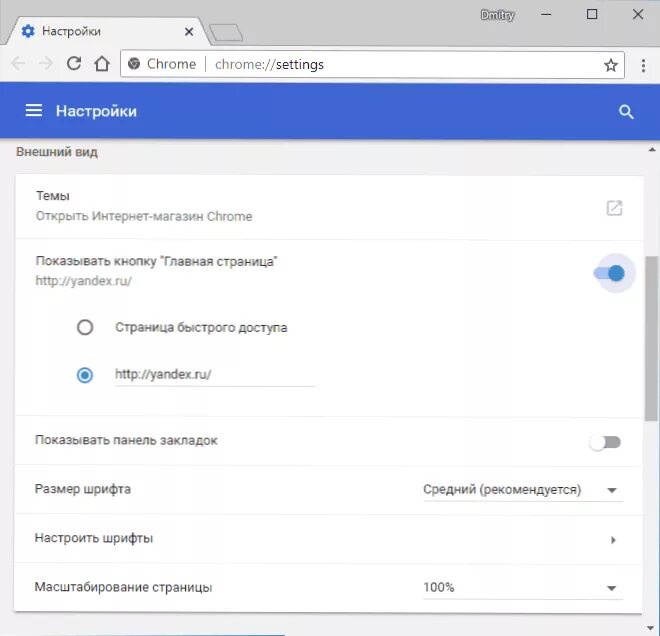Click Показывать панель закладок label
660x636 pixels.
(x=126, y=440)
